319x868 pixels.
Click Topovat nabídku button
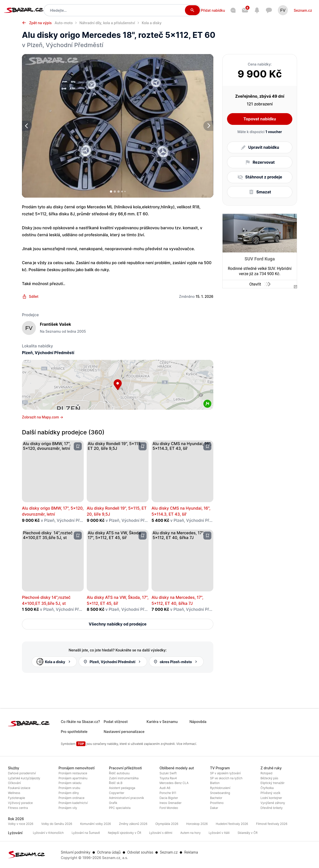(259, 119)
